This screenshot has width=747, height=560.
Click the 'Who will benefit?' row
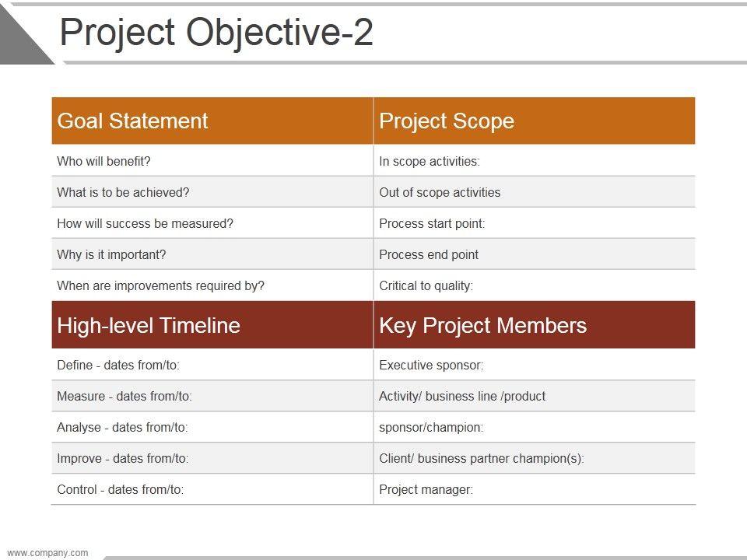pyautogui.click(x=104, y=161)
